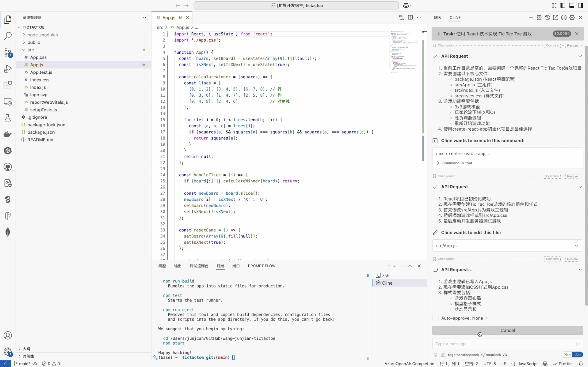The width and height of the screenshot is (588, 367).
Task: Open Run and Debug view
Action: pyautogui.click(x=8, y=69)
